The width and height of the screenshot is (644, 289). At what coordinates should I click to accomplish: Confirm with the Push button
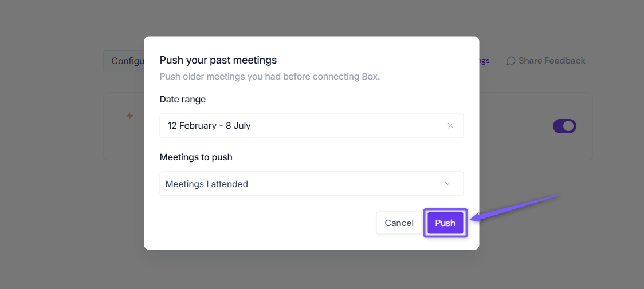445,223
